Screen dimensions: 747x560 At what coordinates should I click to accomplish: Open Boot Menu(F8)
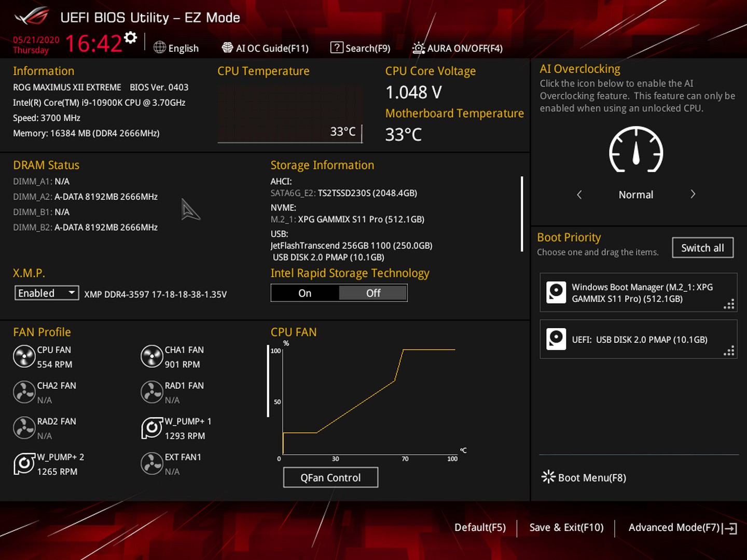584,477
